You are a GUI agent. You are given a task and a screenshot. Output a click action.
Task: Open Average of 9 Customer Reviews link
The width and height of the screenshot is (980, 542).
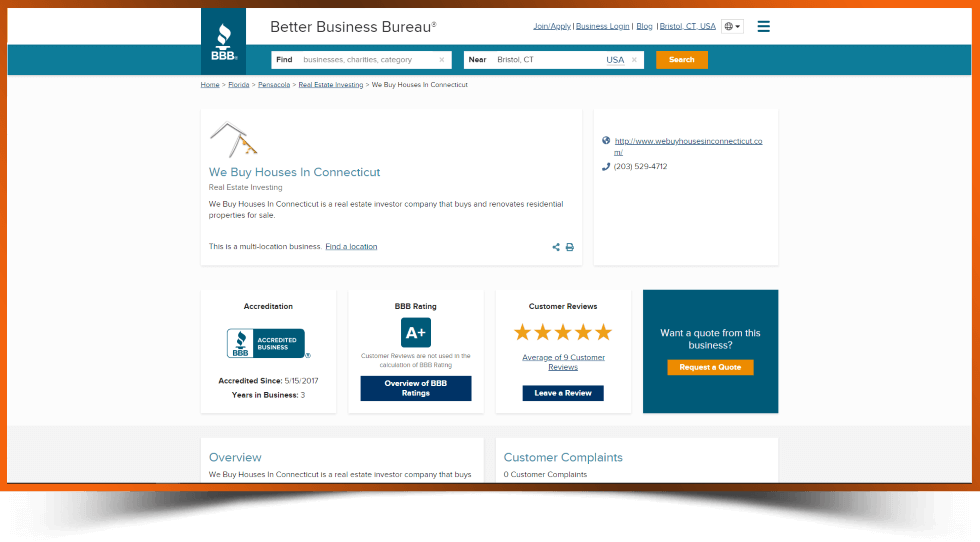coord(563,362)
